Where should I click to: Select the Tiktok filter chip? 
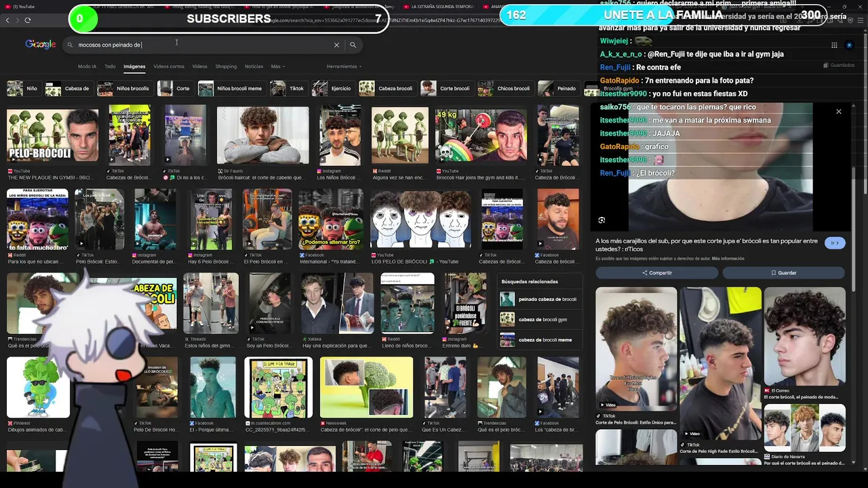(x=288, y=89)
